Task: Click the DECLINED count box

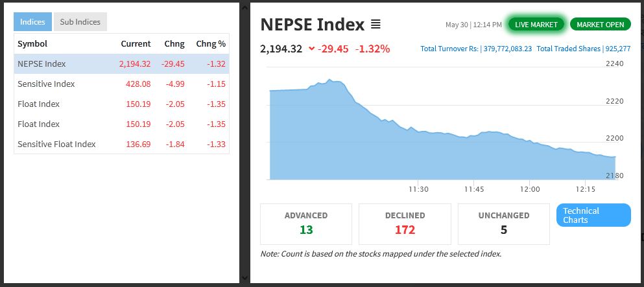Action: click(x=405, y=224)
